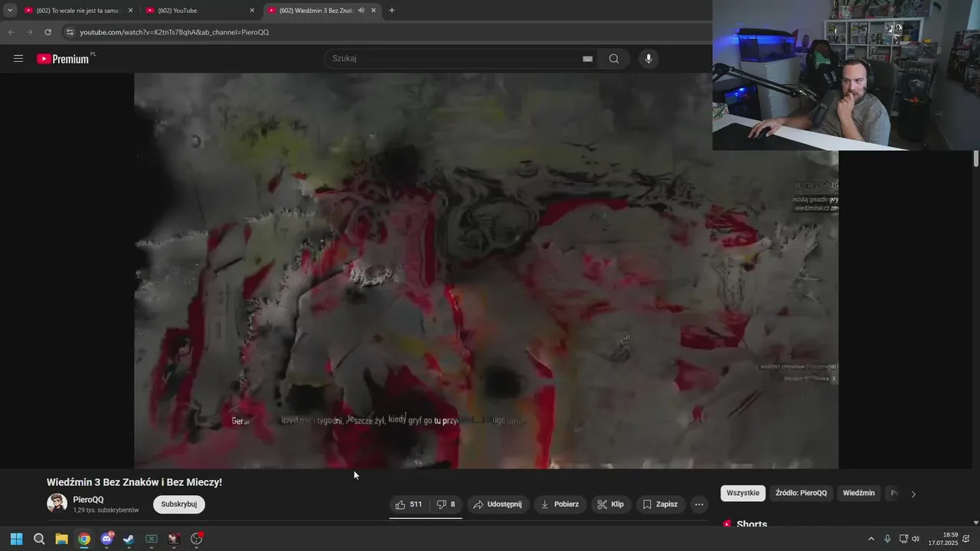View site information icon in address bar
Image resolution: width=980 pixels, height=551 pixels.
(x=69, y=32)
